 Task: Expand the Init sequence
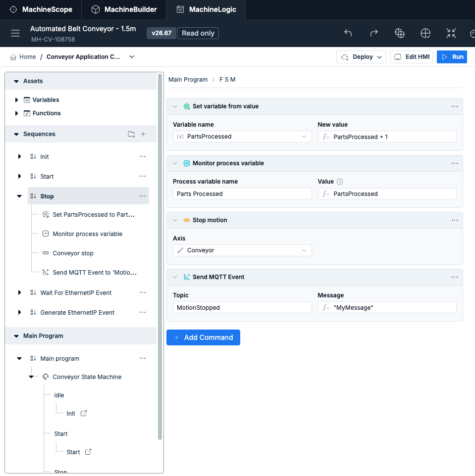pyautogui.click(x=19, y=156)
